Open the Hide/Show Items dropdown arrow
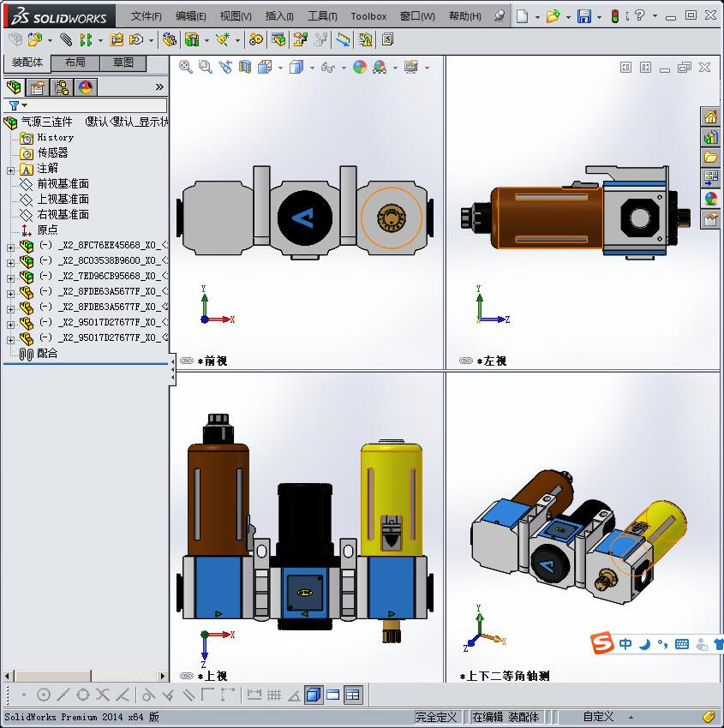Viewport: 724px width, 728px height. point(344,68)
